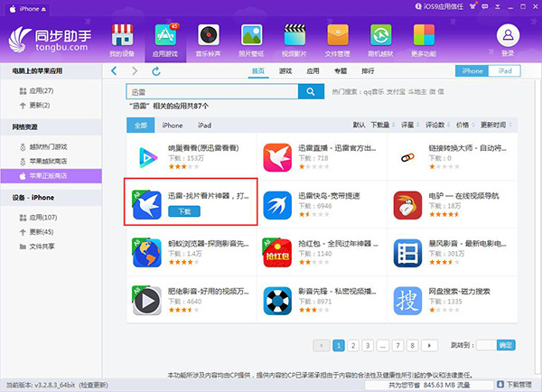Click 确定 jump-to-page button
Screen dimensions: 542x392
coord(506,345)
